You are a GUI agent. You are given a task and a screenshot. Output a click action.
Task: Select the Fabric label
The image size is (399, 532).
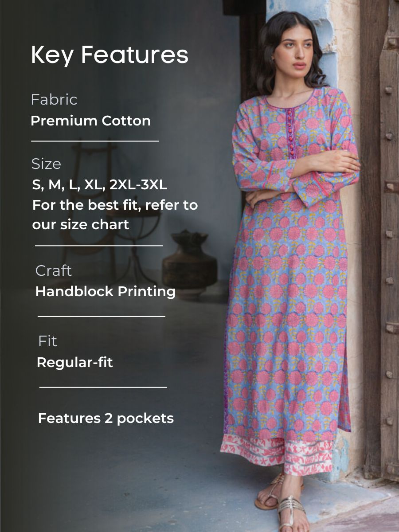[x=54, y=99]
